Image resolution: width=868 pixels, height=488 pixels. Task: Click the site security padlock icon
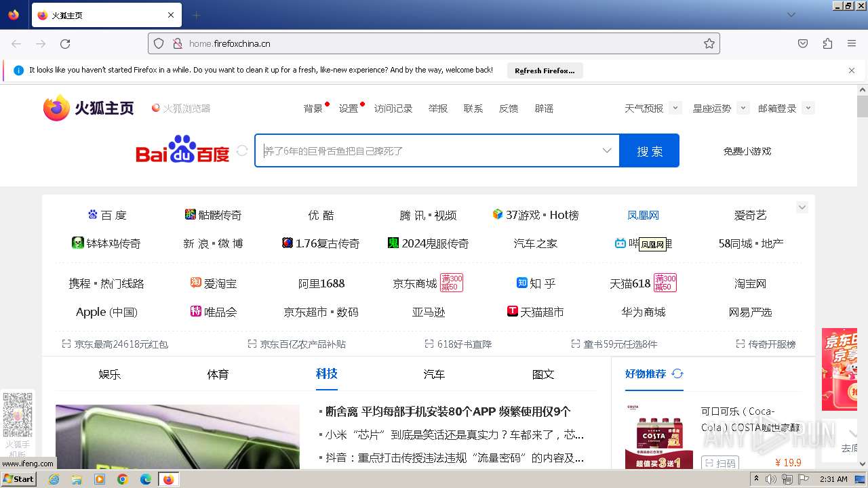(178, 43)
